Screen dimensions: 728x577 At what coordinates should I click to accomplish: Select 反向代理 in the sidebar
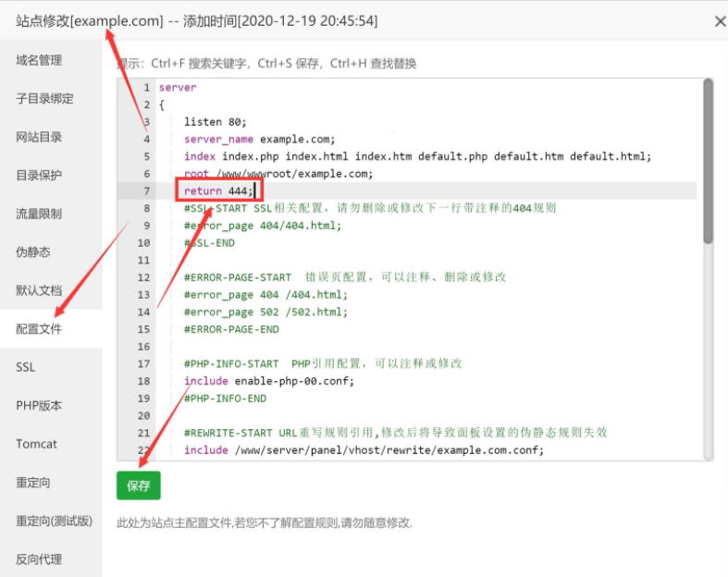coord(39,559)
